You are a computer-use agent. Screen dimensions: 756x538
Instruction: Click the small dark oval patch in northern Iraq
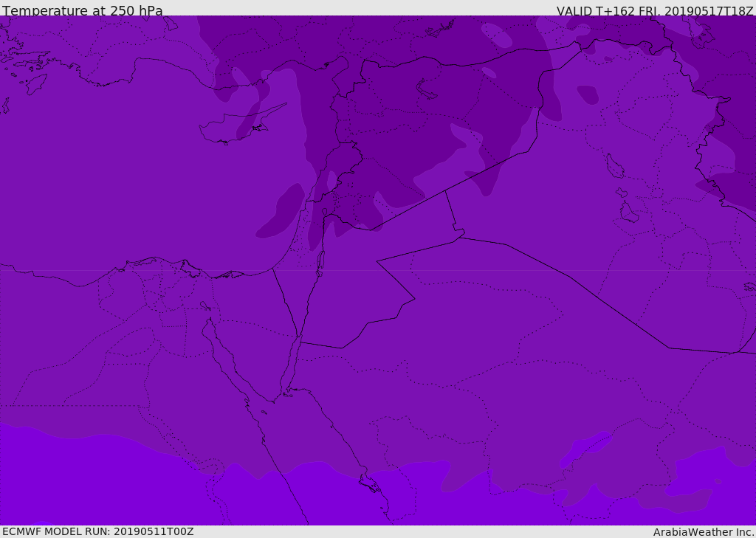[588, 94]
